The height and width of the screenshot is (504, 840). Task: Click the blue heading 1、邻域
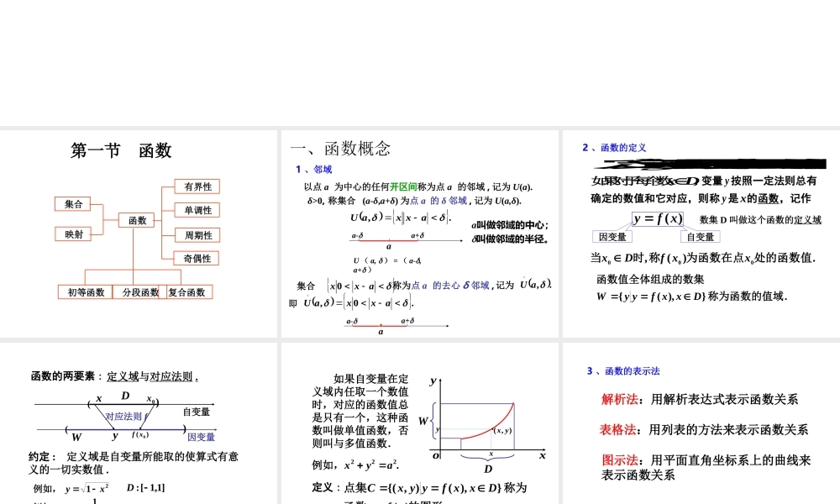click(x=314, y=169)
